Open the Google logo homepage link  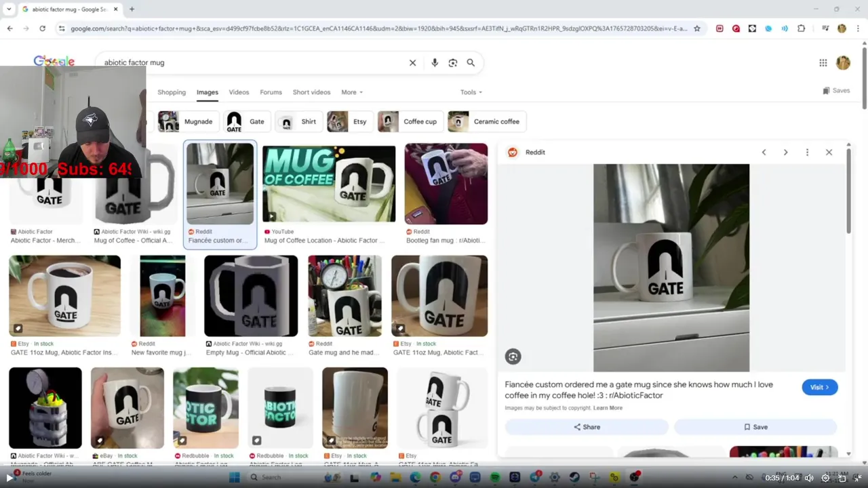(x=54, y=62)
